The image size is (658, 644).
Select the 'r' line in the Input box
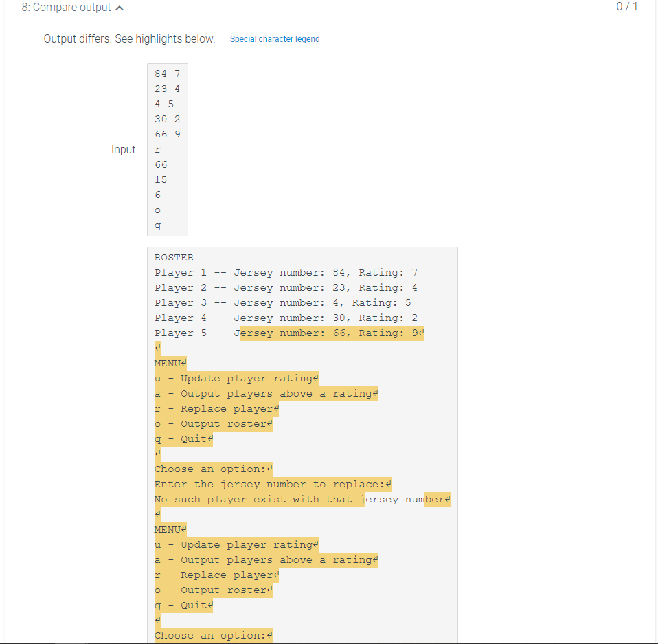[x=157, y=149]
